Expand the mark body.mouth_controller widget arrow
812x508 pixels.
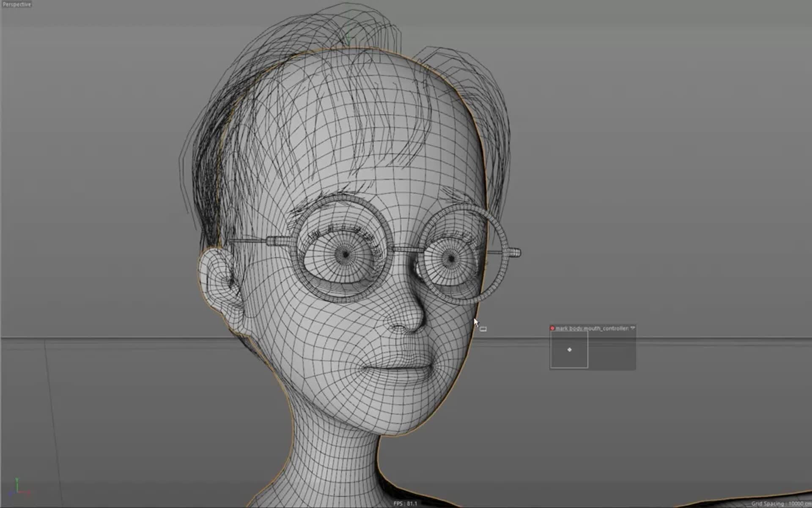[633, 327]
